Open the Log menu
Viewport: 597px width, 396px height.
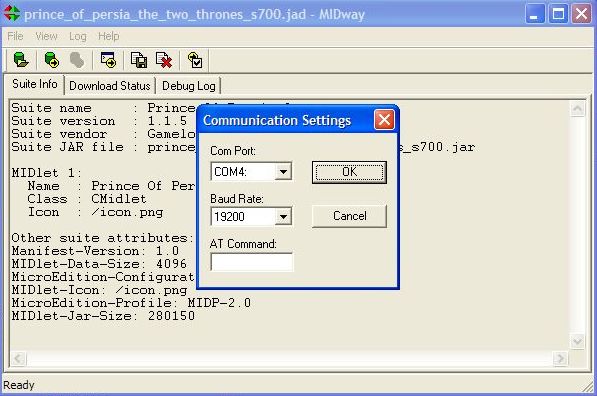(78, 36)
